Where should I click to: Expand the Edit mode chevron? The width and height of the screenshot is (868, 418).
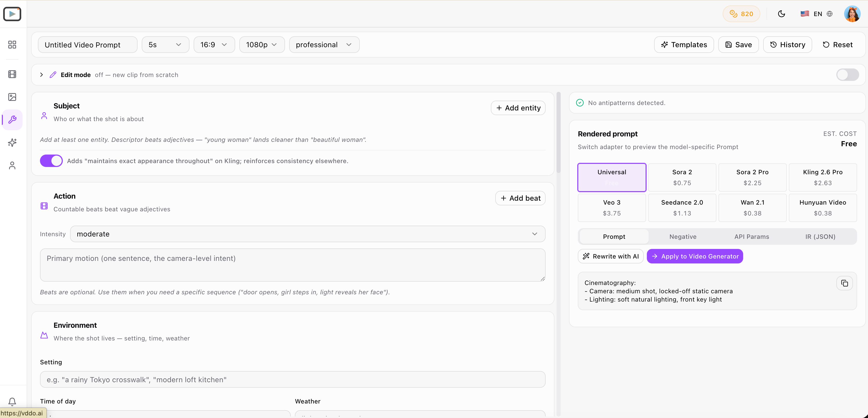pos(42,75)
